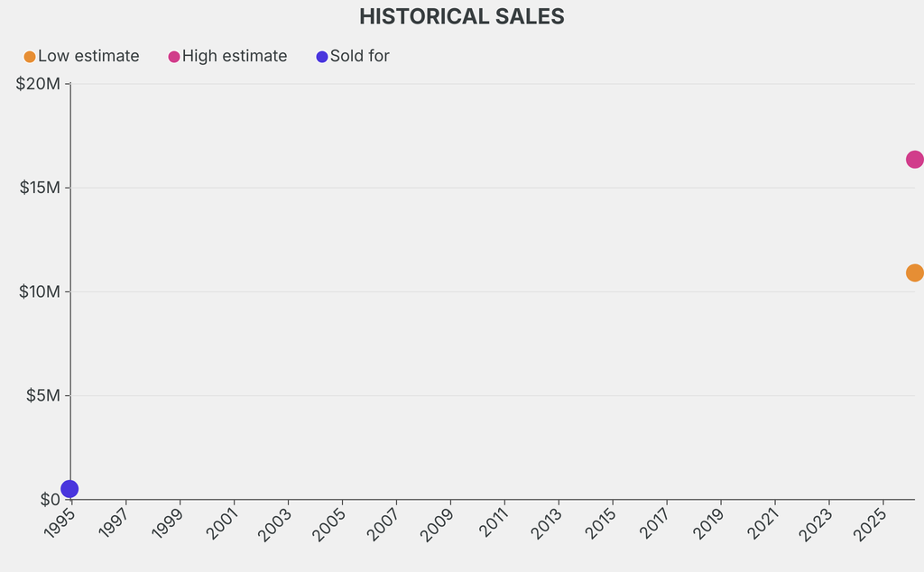Click the 2011 x-axis year label
Screen dimensions: 924x572
tap(491, 523)
